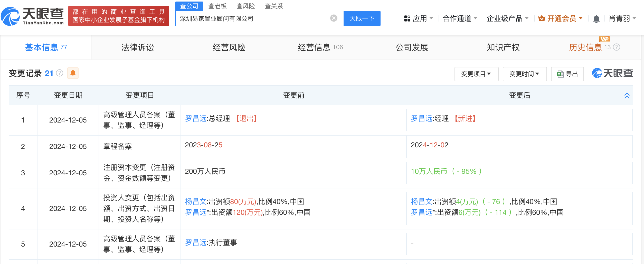644x264 pixels.
Task: Collapse the table with double chevron icon
Action: 627,96
